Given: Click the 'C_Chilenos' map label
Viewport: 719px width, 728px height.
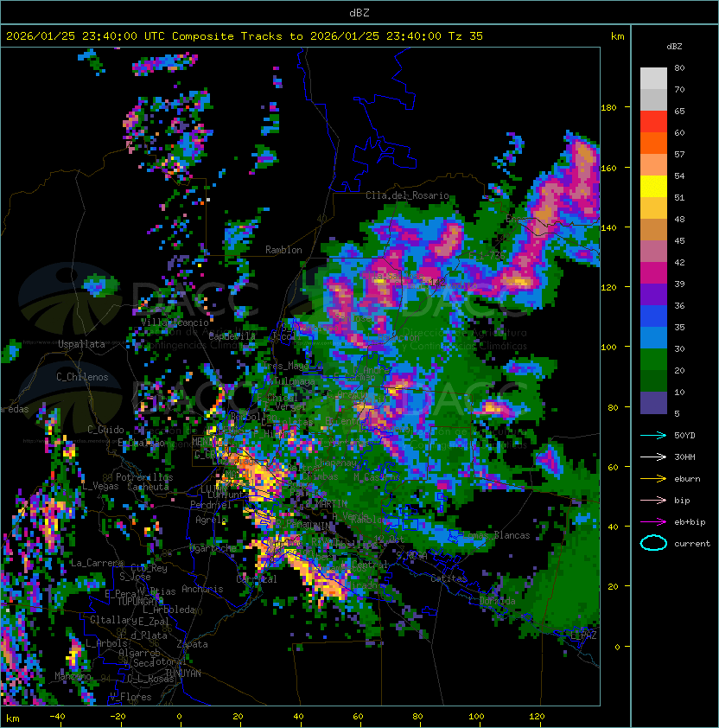Looking at the screenshot, I should pyautogui.click(x=82, y=377).
